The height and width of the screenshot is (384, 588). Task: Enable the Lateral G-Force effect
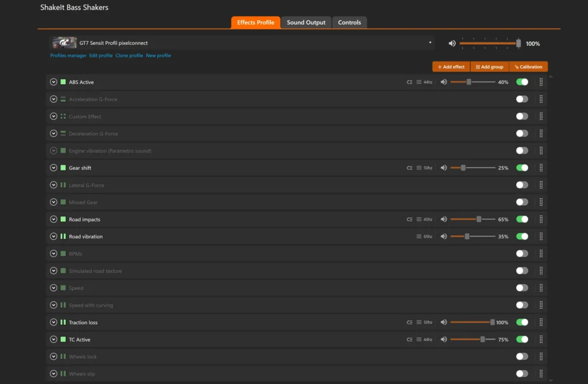tap(522, 185)
